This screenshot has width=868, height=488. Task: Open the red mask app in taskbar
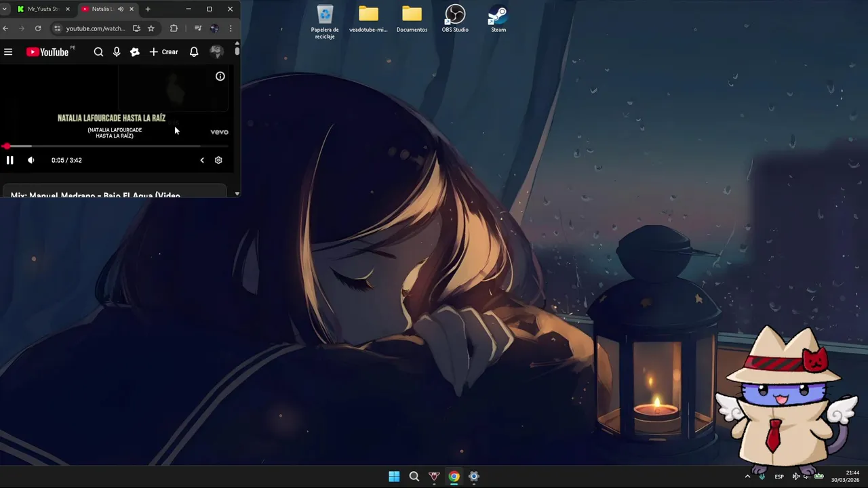point(434,476)
